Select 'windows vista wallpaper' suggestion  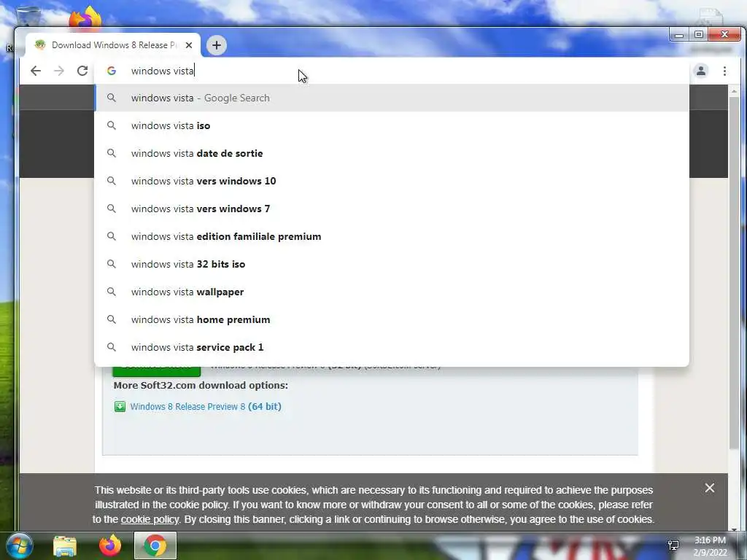coord(392,292)
